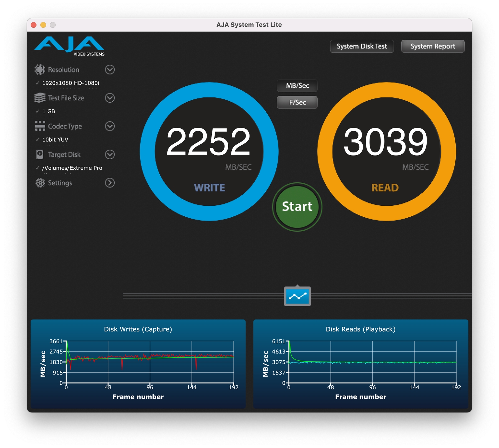499x448 pixels.
Task: Click inside the Disk Writes graph plot
Action: click(x=150, y=362)
